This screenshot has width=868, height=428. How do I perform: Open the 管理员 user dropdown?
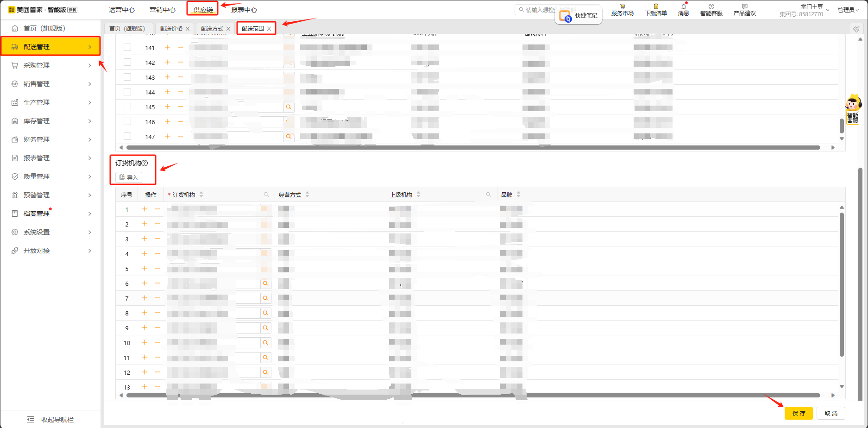[x=848, y=10]
